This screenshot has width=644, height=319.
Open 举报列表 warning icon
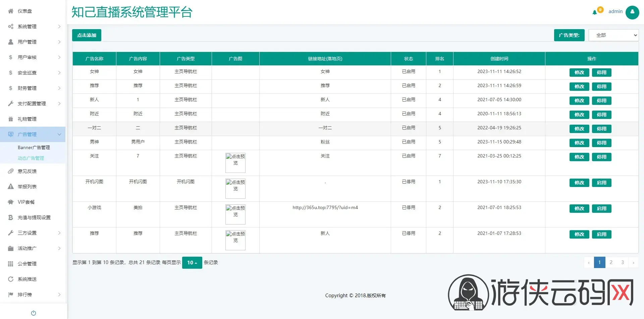point(11,187)
